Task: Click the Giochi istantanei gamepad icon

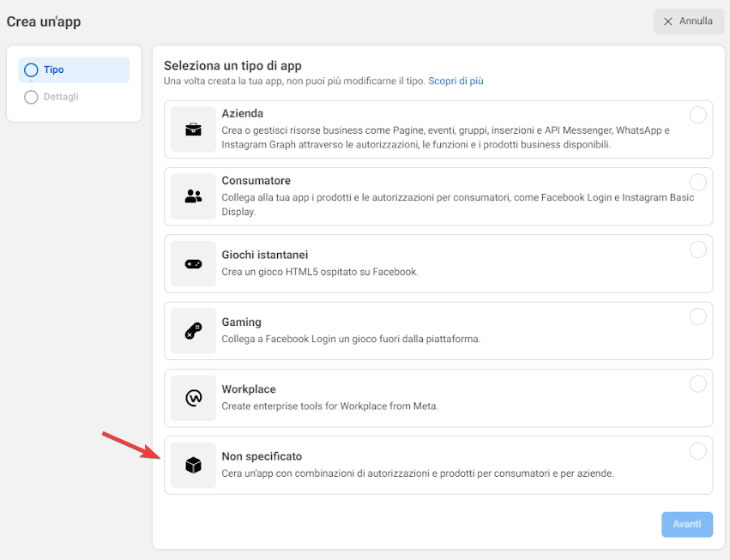Action: [193, 264]
